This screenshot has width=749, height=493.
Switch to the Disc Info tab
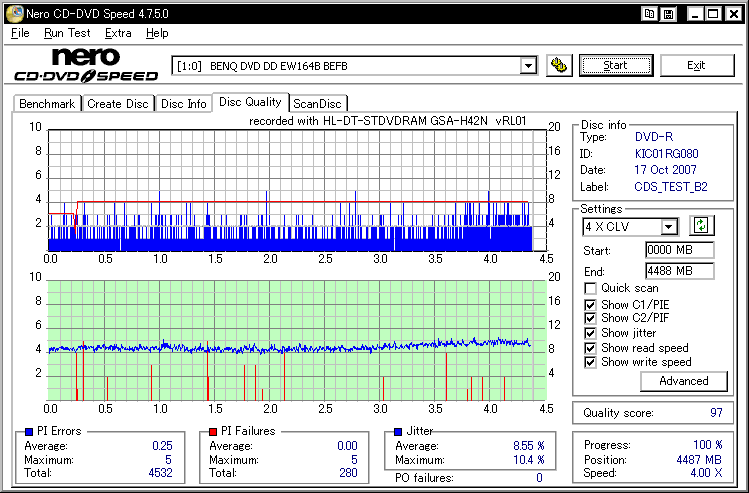pos(184,103)
